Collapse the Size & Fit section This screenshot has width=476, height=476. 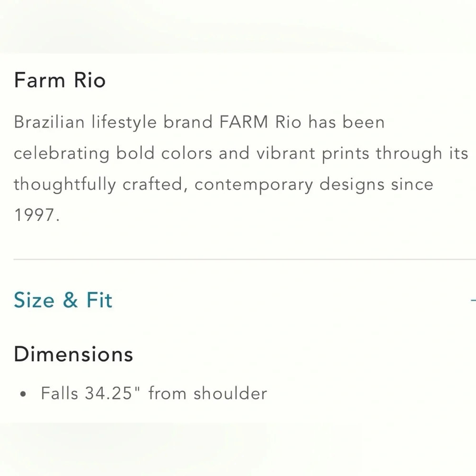[63, 300]
